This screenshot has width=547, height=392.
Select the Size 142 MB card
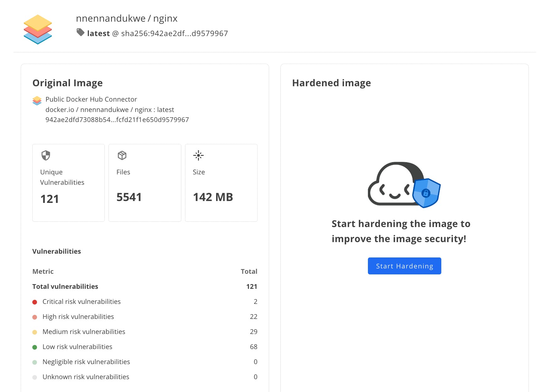(x=221, y=183)
